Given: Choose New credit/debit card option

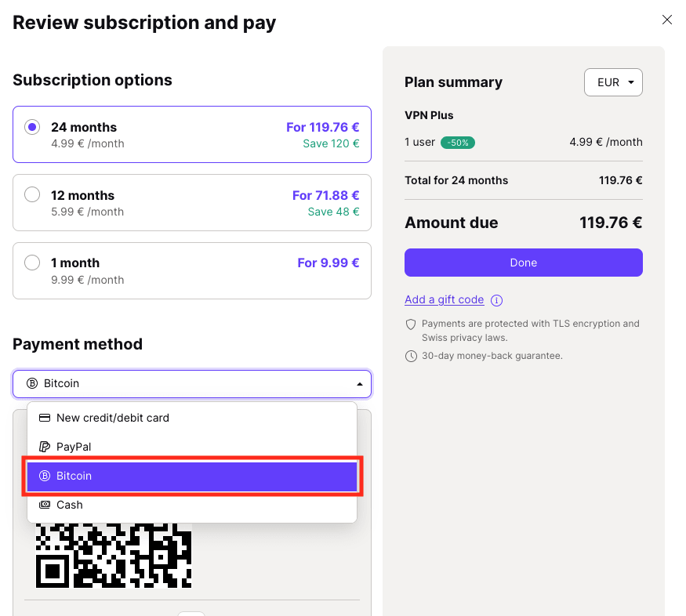Looking at the screenshot, I should pos(192,418).
